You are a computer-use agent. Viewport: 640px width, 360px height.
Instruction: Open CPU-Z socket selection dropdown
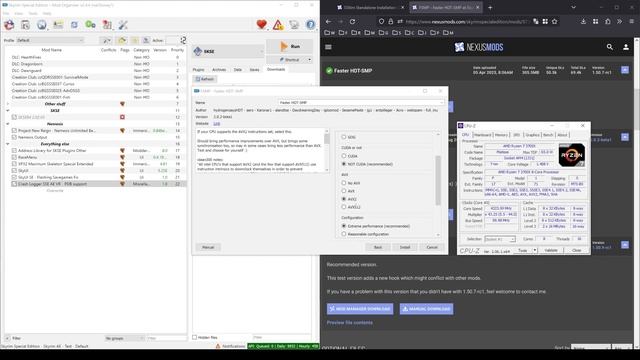[500, 239]
